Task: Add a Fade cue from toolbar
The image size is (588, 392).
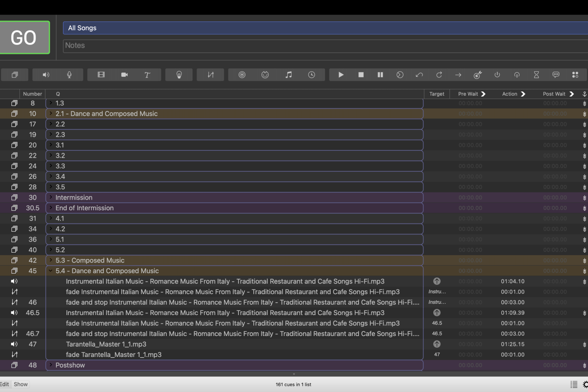Action: [x=210, y=75]
